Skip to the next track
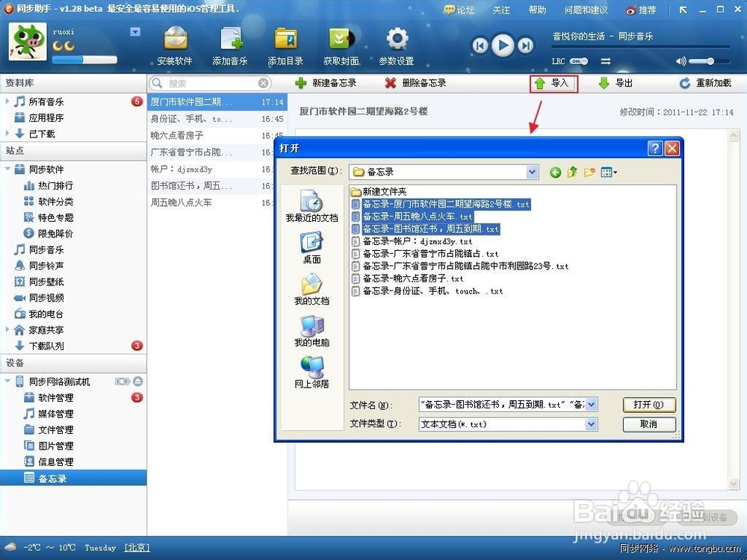This screenshot has width=747, height=560. (525, 46)
